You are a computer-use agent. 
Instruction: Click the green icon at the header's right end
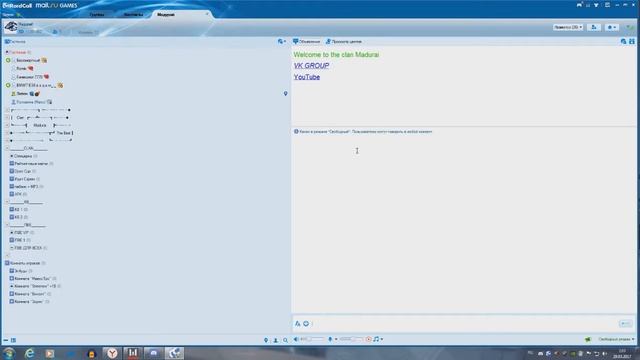(x=631, y=27)
